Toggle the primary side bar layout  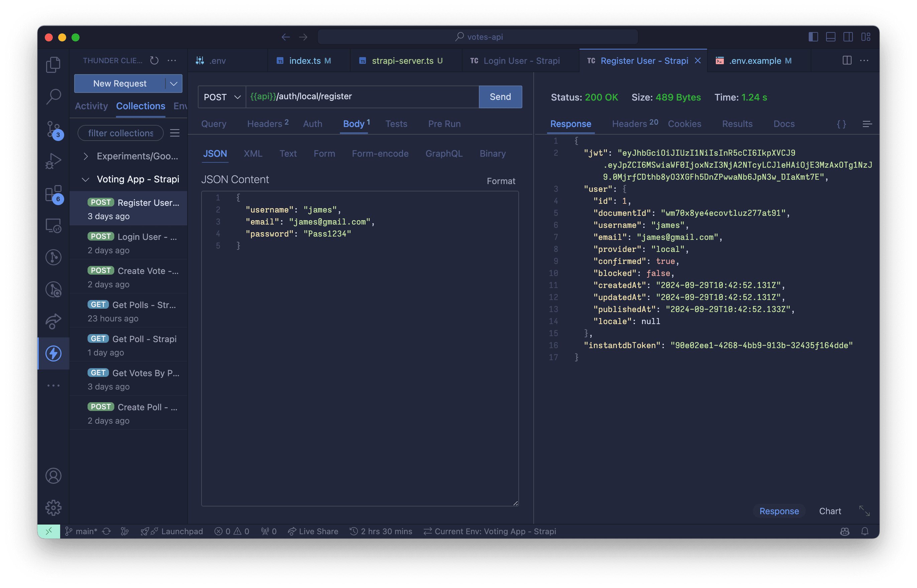coord(813,37)
